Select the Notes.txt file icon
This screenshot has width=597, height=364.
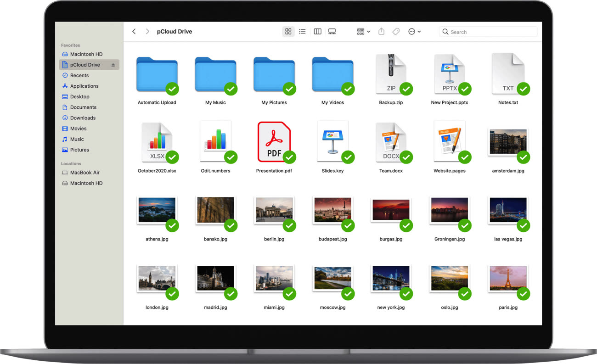click(508, 74)
